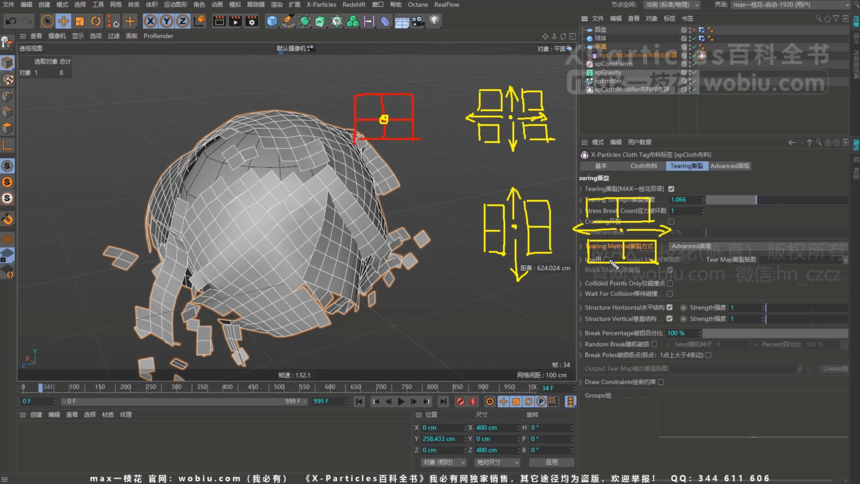This screenshot has width=860, height=484.
Task: Select xpGravity in object manager
Action: pyautogui.click(x=608, y=72)
